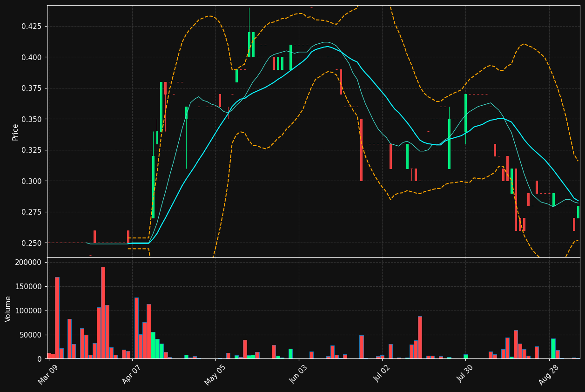Click the Price axis title
This screenshot has height=392, width=585.
[15, 132]
